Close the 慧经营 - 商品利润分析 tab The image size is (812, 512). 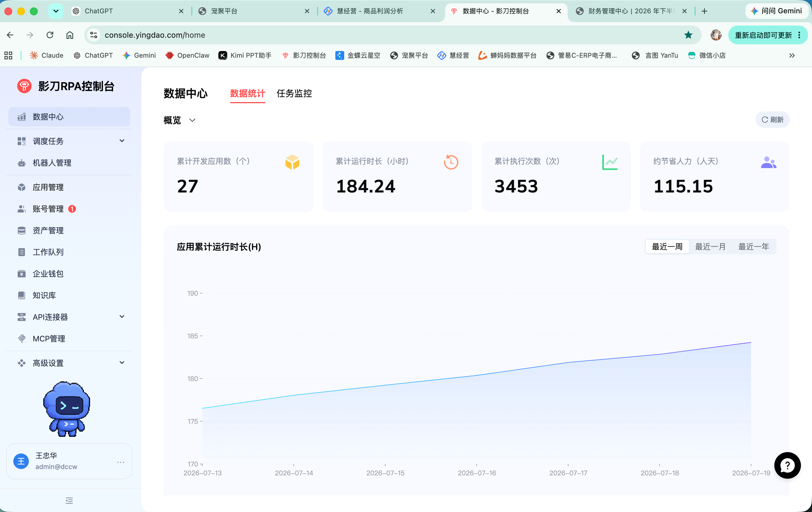pos(433,11)
